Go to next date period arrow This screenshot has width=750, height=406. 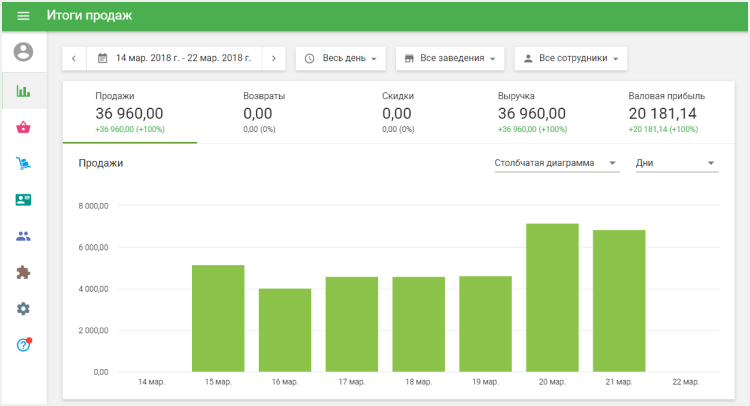(274, 58)
